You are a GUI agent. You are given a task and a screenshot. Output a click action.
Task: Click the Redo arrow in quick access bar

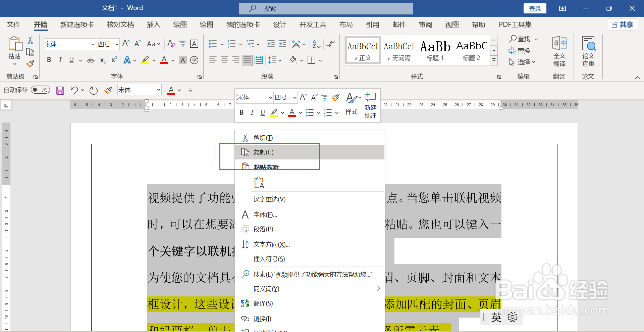[94, 90]
